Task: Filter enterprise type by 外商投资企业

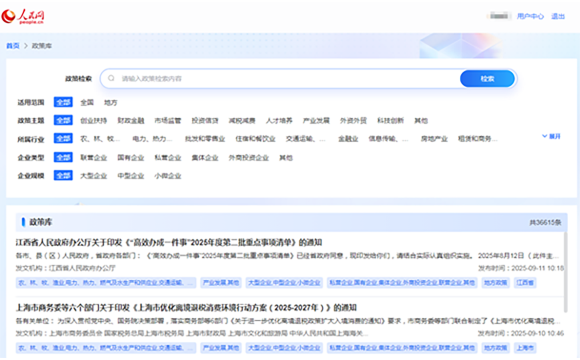Action: point(249,158)
